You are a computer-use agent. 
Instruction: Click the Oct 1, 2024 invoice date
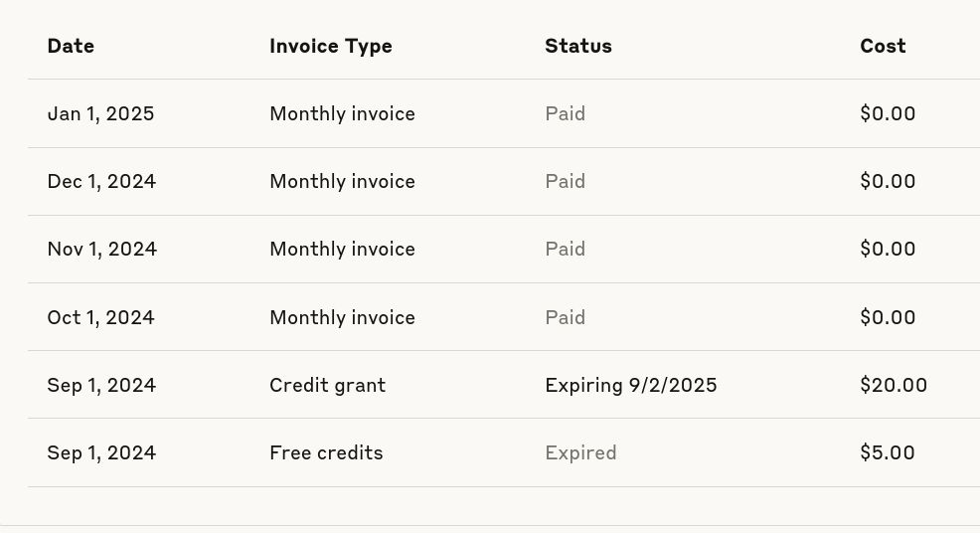tap(100, 317)
